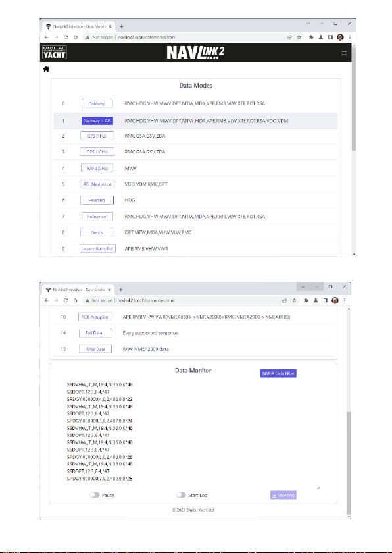Click profile avatar in bottom browser window

point(335,300)
